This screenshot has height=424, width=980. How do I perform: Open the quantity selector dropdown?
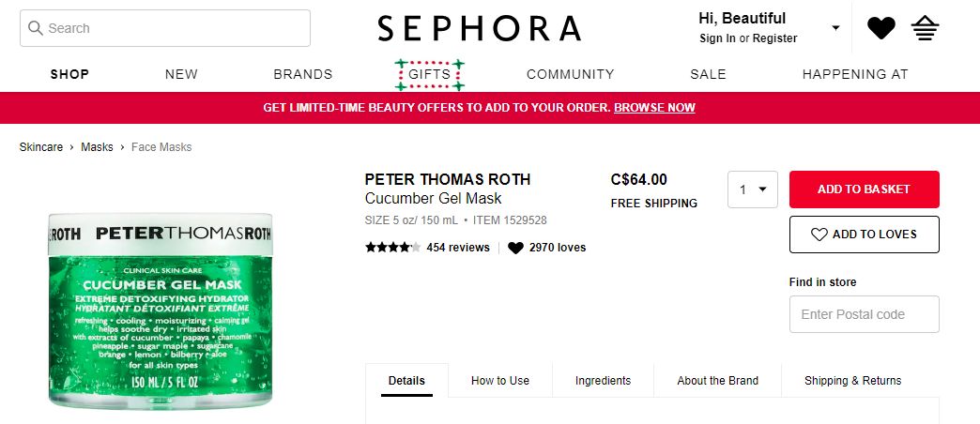tap(753, 189)
